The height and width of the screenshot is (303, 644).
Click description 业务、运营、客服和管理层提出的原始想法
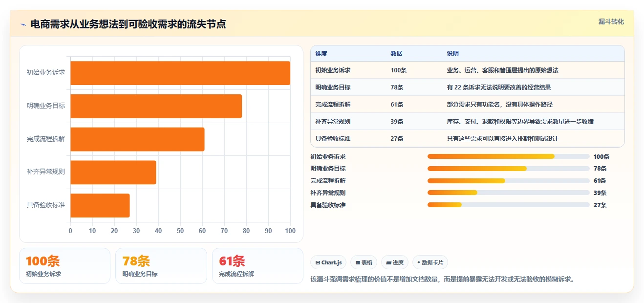(x=502, y=70)
